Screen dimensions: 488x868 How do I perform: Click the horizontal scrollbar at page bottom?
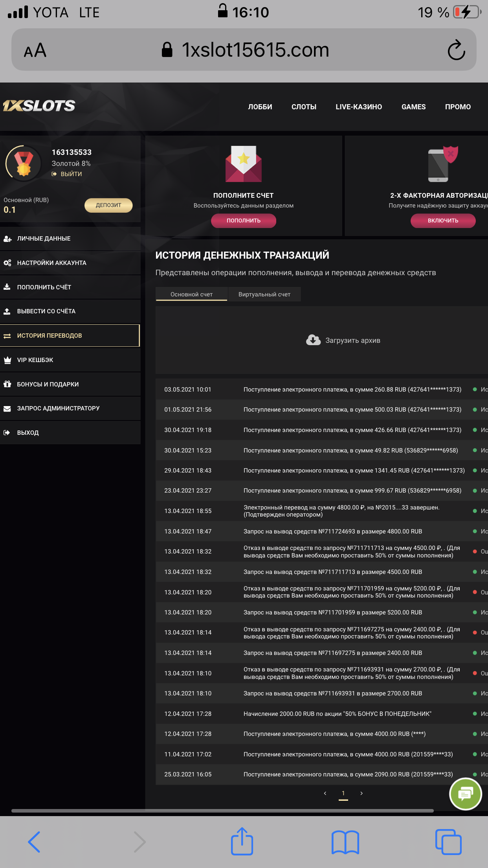point(222,811)
